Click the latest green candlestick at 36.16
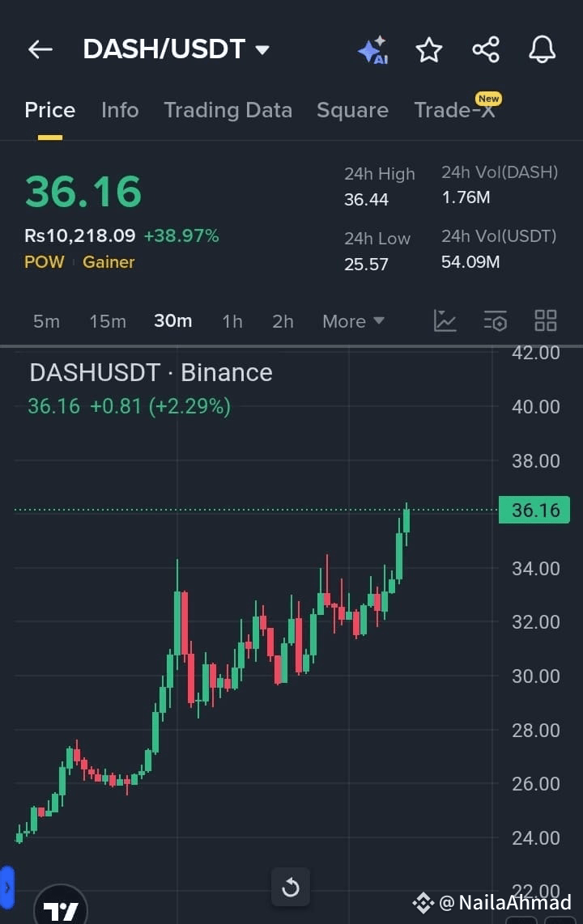The height and width of the screenshot is (924, 583). (406, 522)
